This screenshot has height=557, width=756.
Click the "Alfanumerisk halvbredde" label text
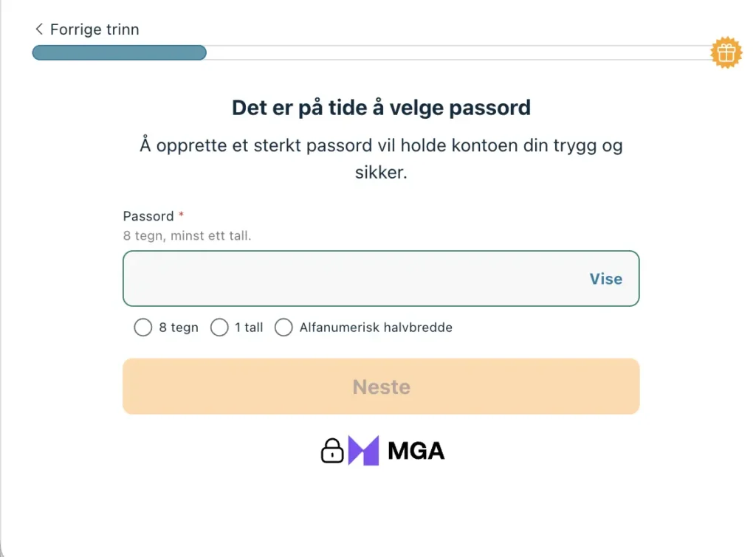(x=376, y=328)
